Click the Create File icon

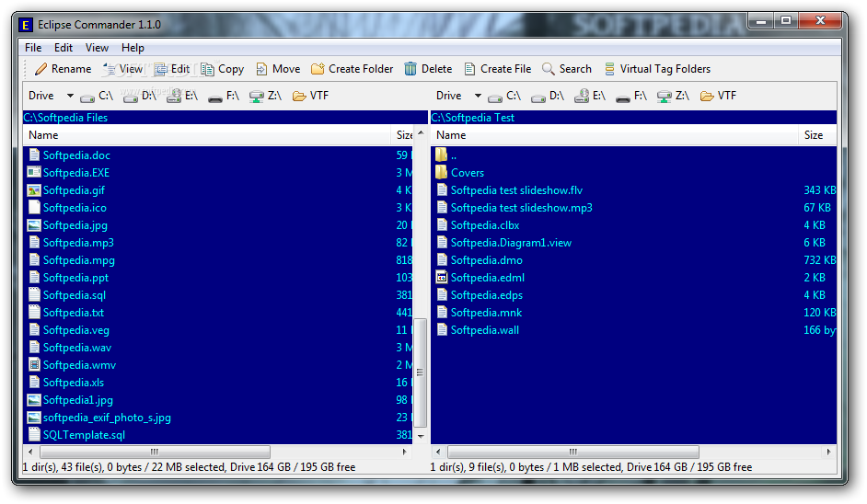[470, 69]
